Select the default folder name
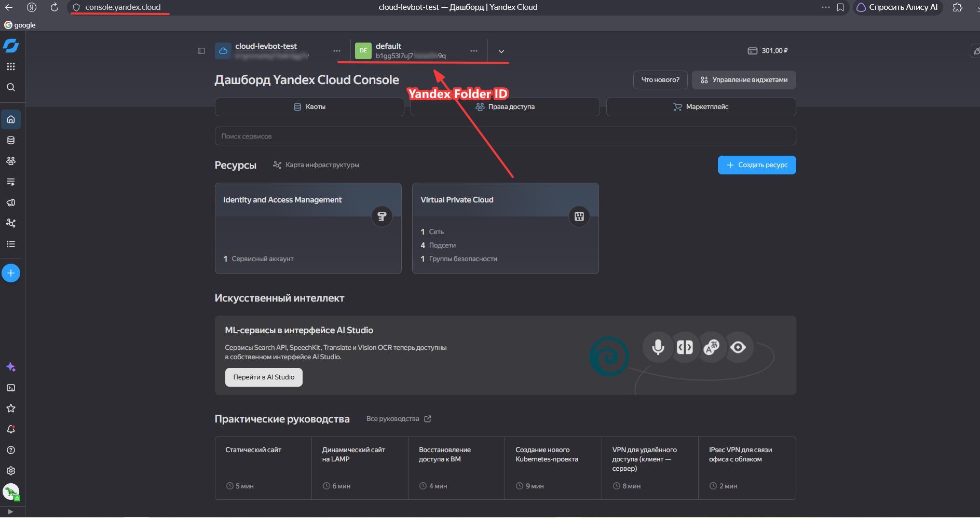This screenshot has height=518, width=980. coord(388,46)
